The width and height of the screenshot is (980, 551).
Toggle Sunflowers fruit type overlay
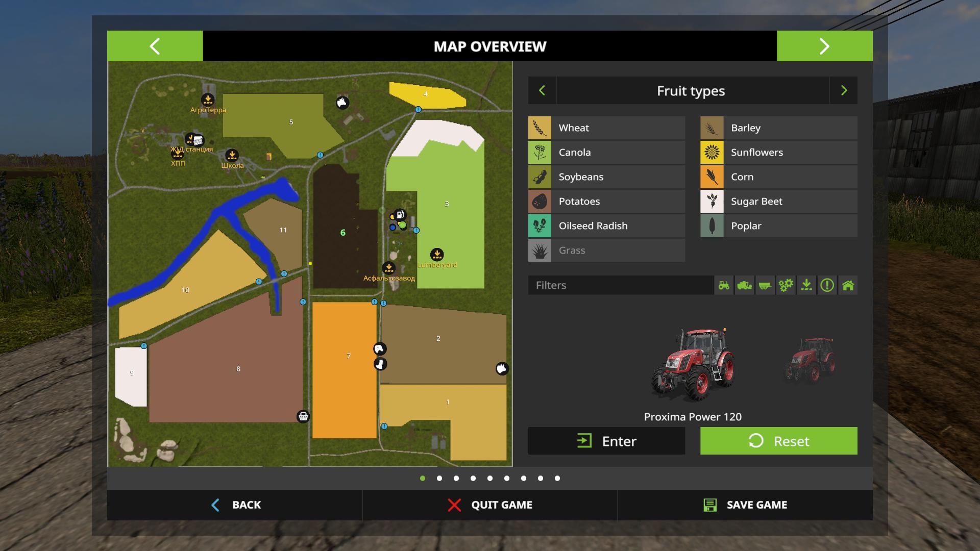[778, 153]
